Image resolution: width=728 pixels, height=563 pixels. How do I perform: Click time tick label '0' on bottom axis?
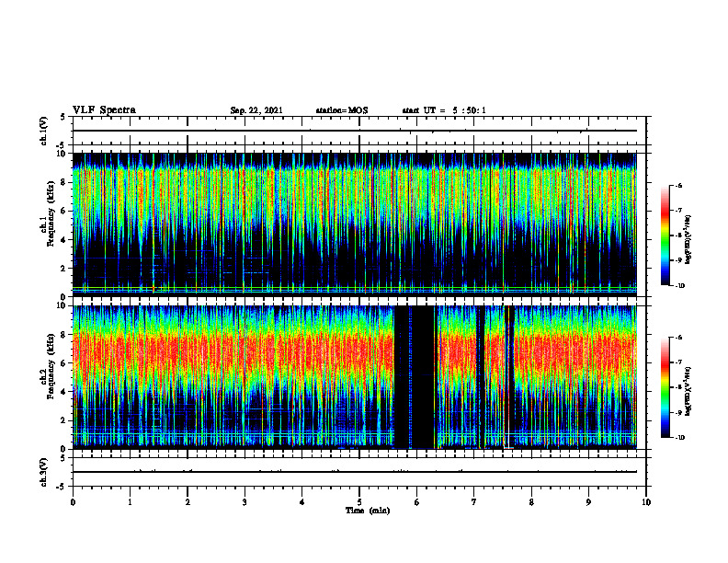click(x=73, y=502)
